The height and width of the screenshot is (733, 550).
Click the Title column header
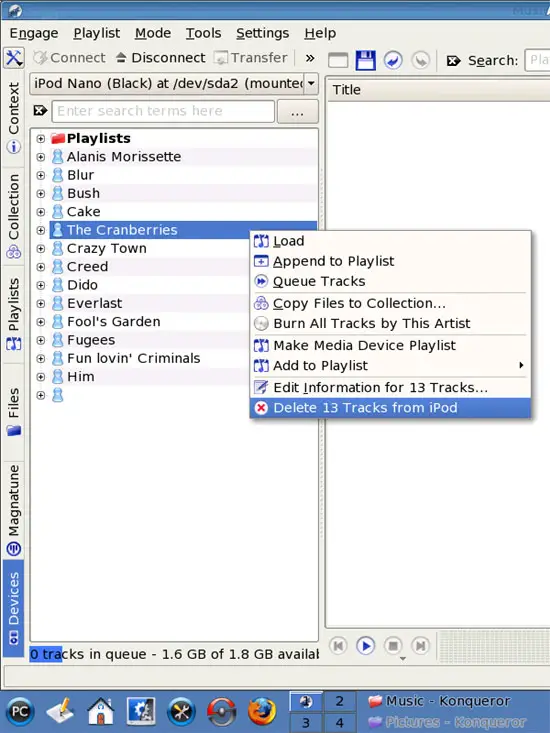tap(438, 90)
